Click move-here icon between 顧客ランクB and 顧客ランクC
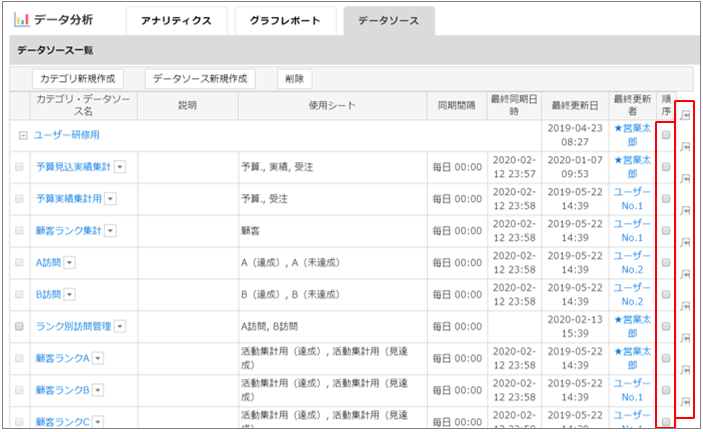 685,401
